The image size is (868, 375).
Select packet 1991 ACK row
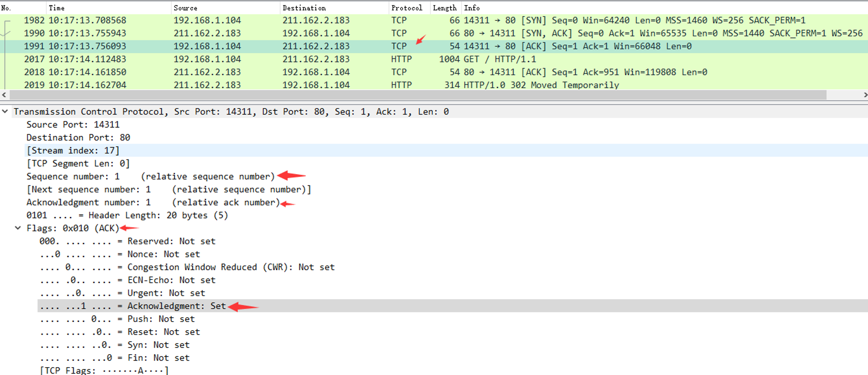tap(434, 46)
